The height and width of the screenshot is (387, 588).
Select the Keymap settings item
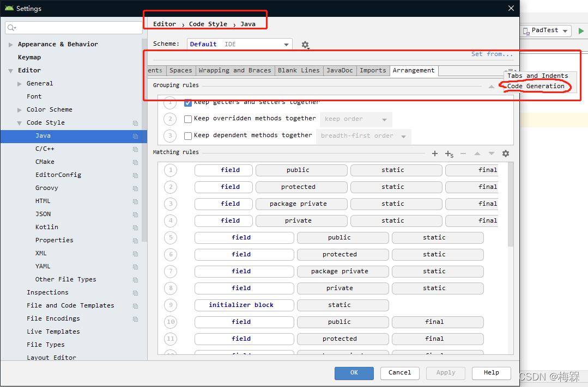coord(29,57)
